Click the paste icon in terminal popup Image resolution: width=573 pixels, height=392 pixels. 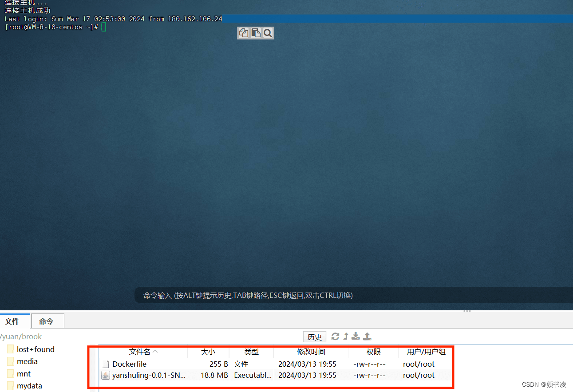(256, 33)
